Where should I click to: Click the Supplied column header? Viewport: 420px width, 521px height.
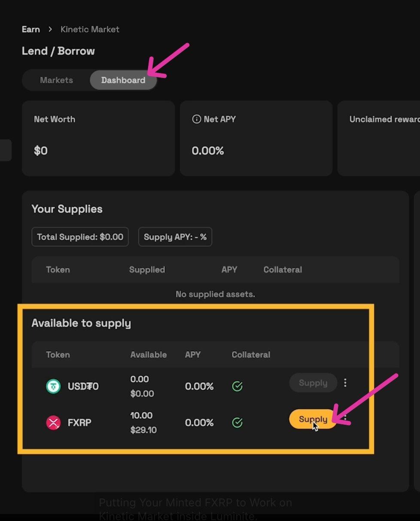coord(147,270)
